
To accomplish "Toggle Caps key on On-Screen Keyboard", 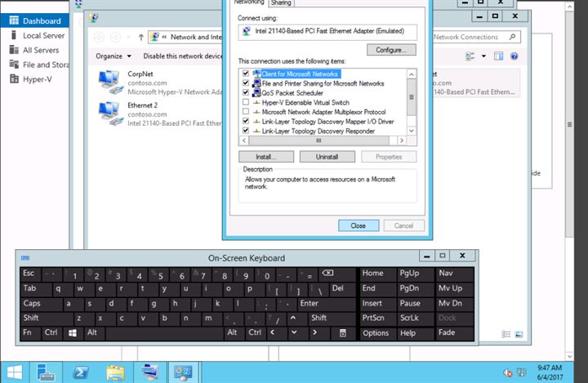I will (x=41, y=304).
